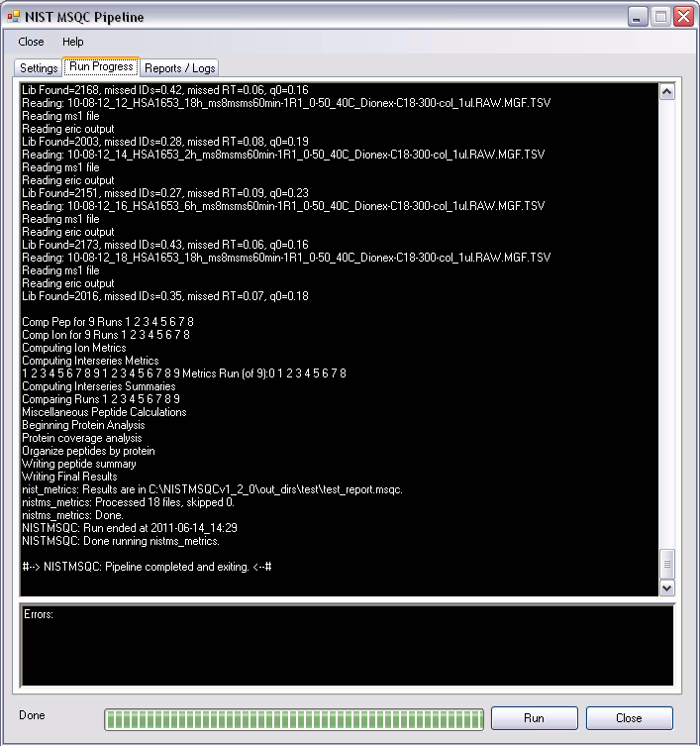Select the Run Progress tab
The image size is (700, 746).
pos(101,67)
